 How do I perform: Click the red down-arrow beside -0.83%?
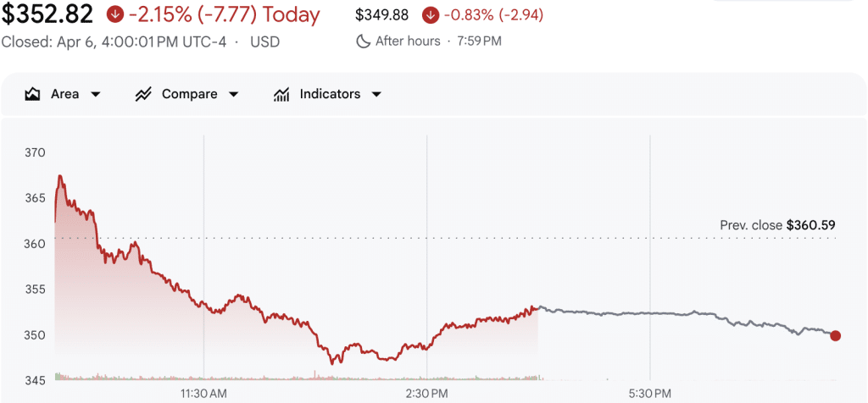(x=431, y=15)
